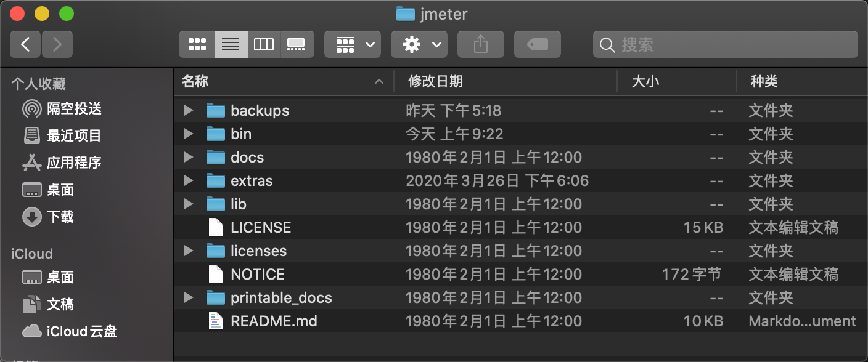
Task: Click date '昨天 下午5:18' of backups
Action: tap(453, 111)
